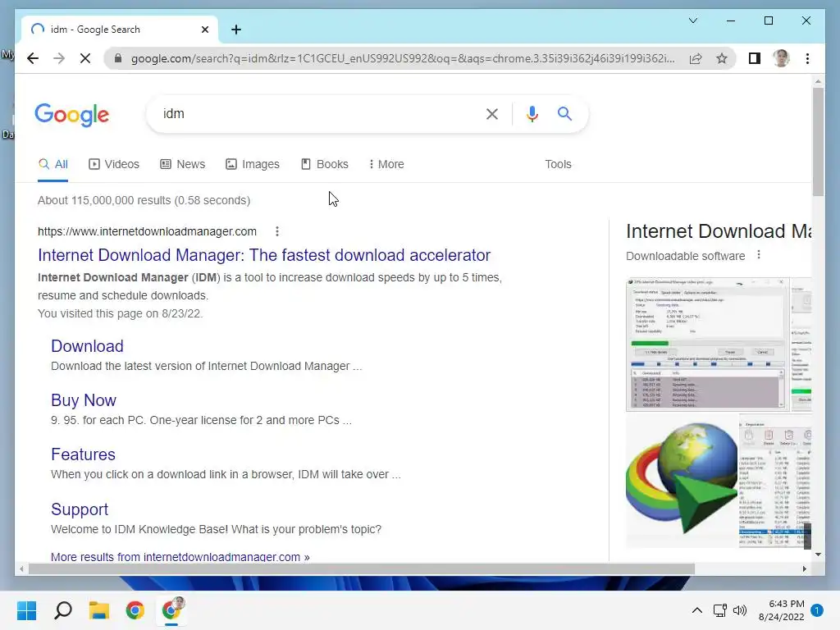Open File Explorer from the taskbar
This screenshot has width=840, height=630.
pos(99,610)
